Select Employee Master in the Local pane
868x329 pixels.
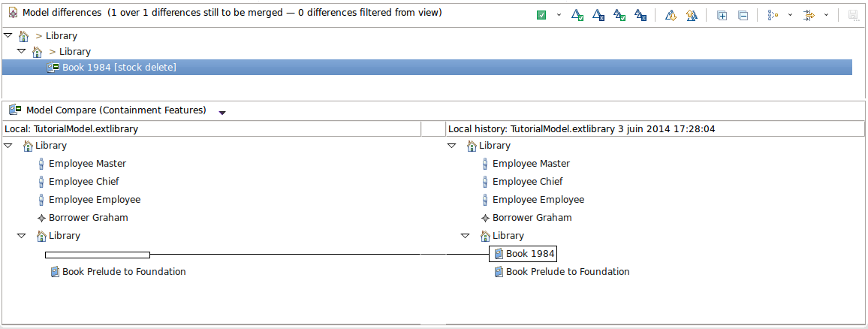[87, 164]
